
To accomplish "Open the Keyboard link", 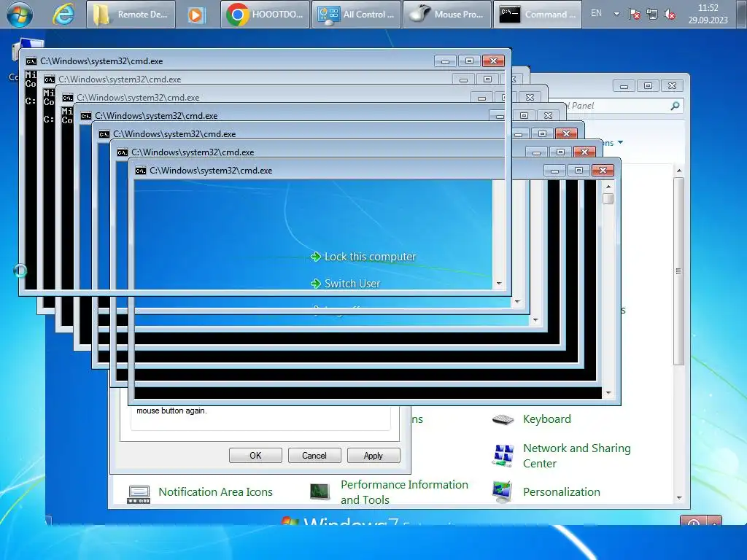I will coord(547,419).
